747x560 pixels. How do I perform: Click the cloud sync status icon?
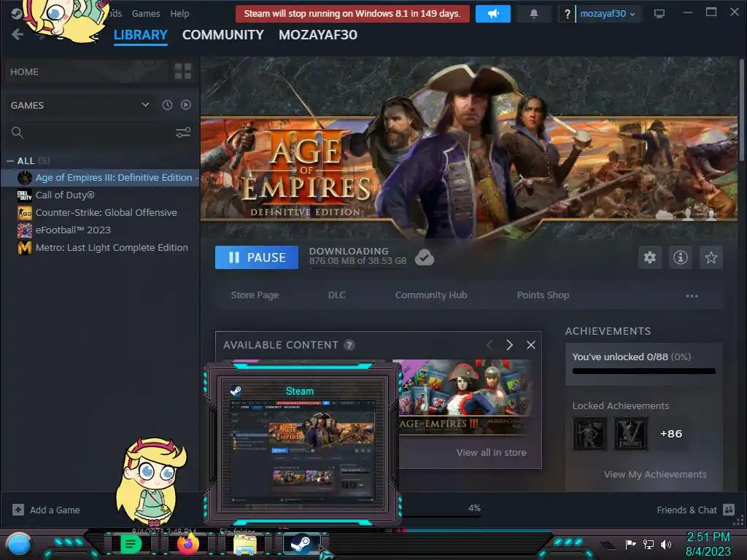point(424,257)
